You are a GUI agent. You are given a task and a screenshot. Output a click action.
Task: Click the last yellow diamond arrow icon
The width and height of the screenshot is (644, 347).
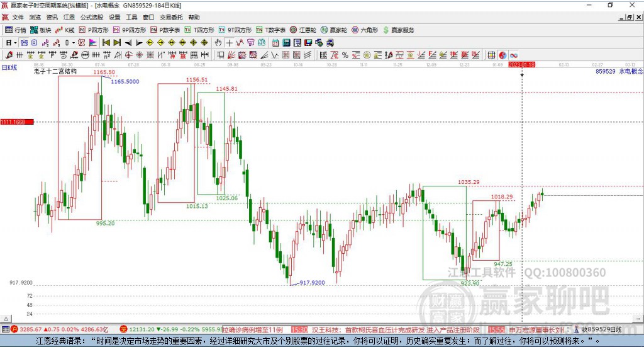[204, 43]
